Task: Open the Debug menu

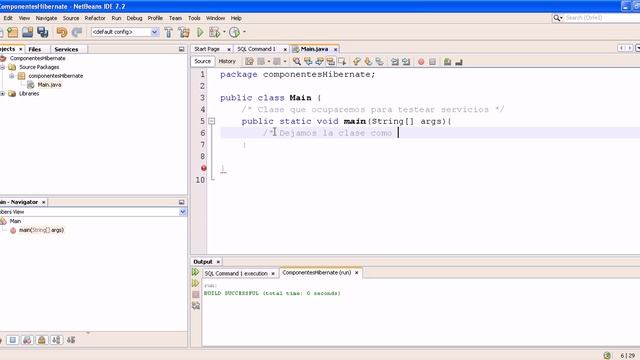Action: coord(134,18)
